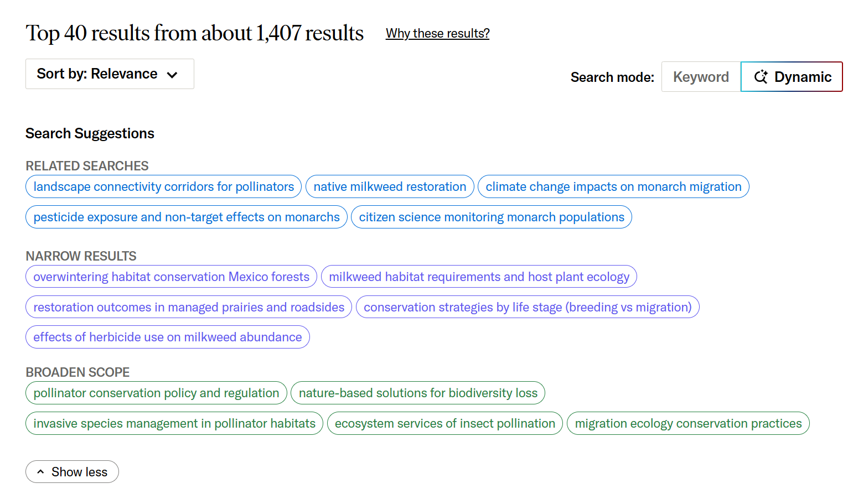This screenshot has width=853, height=504.
Task: Open the 'Why these results?' link
Action: [437, 34]
